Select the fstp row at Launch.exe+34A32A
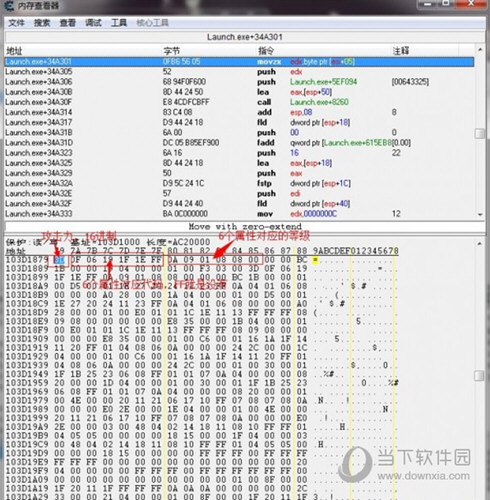Viewport: 490px width, 500px height. click(x=239, y=183)
